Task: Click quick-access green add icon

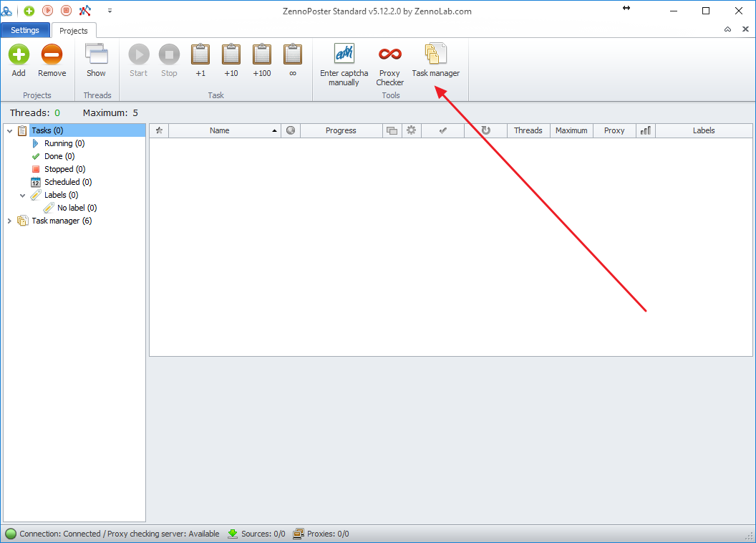Action: (29, 10)
